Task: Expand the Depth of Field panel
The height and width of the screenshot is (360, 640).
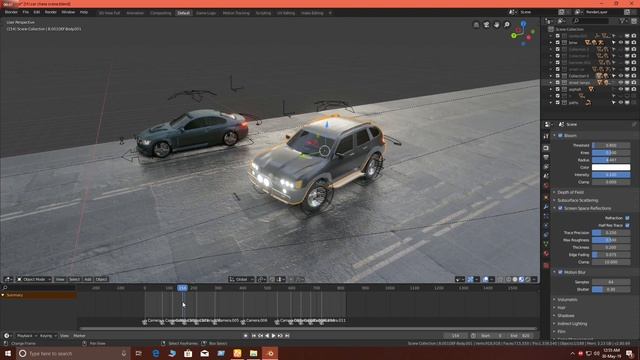Action: click(x=570, y=192)
